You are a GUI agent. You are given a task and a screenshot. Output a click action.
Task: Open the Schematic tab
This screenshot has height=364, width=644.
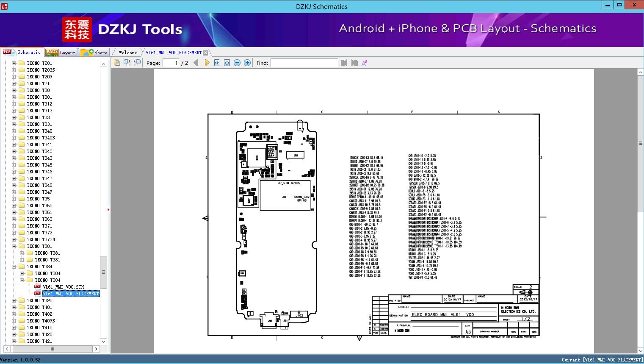pyautogui.click(x=22, y=52)
